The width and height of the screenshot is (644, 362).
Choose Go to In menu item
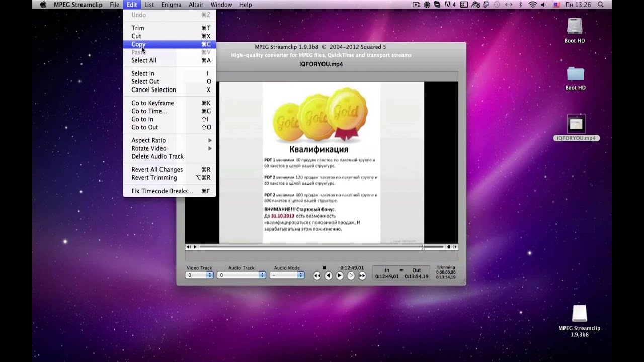170,119
